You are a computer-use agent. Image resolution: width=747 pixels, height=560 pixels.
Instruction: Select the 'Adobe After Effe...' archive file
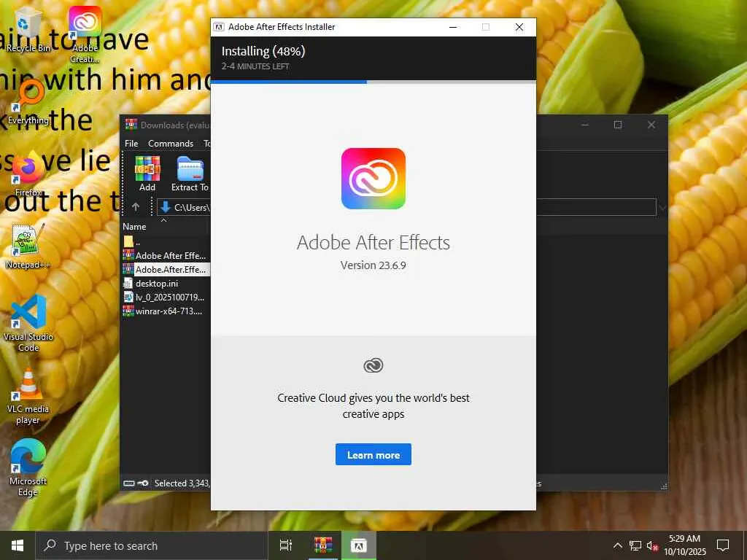[166, 256]
